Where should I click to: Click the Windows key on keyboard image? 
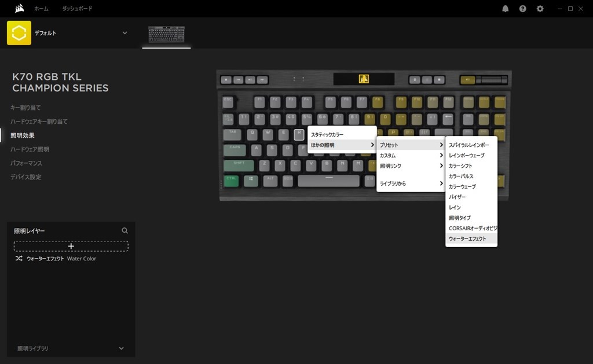(x=251, y=181)
